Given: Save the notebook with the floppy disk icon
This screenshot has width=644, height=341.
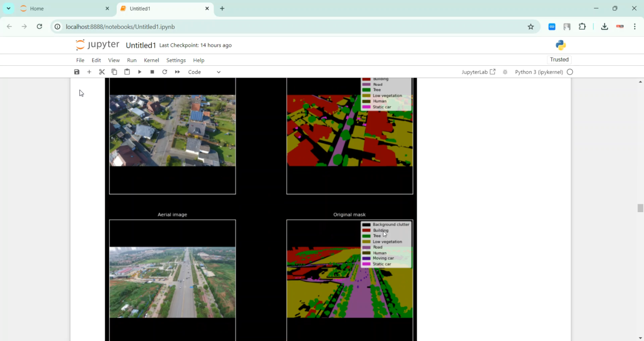Looking at the screenshot, I should pos(77,72).
